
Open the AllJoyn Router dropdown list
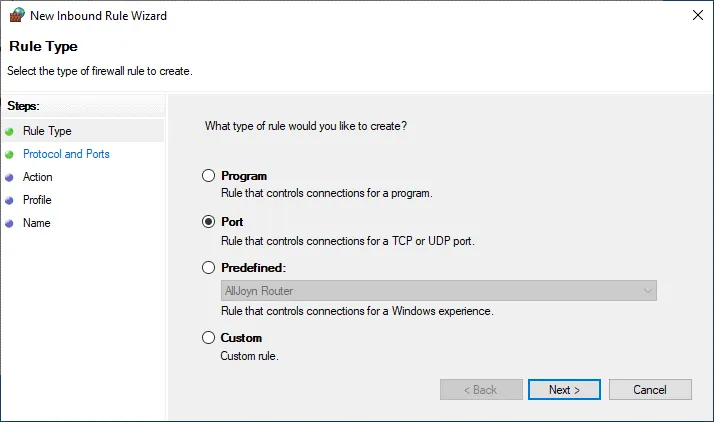pyautogui.click(x=438, y=291)
